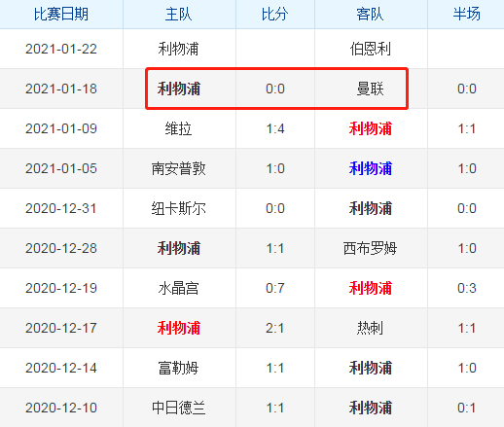Open the away team 伯恩利 link

(370, 50)
